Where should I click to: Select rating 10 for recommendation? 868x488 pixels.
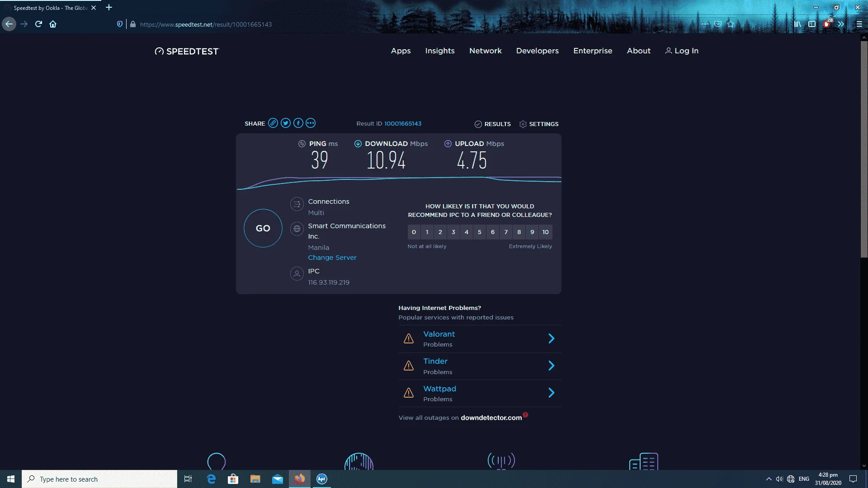point(546,232)
